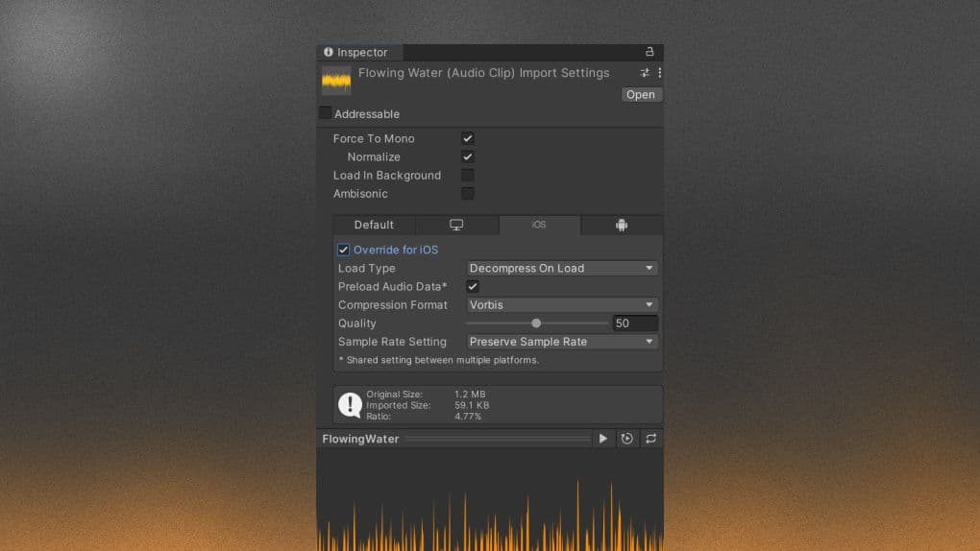Screen dimensions: 980x551
Task: Open the three-dot context menu
Action: coord(659,73)
